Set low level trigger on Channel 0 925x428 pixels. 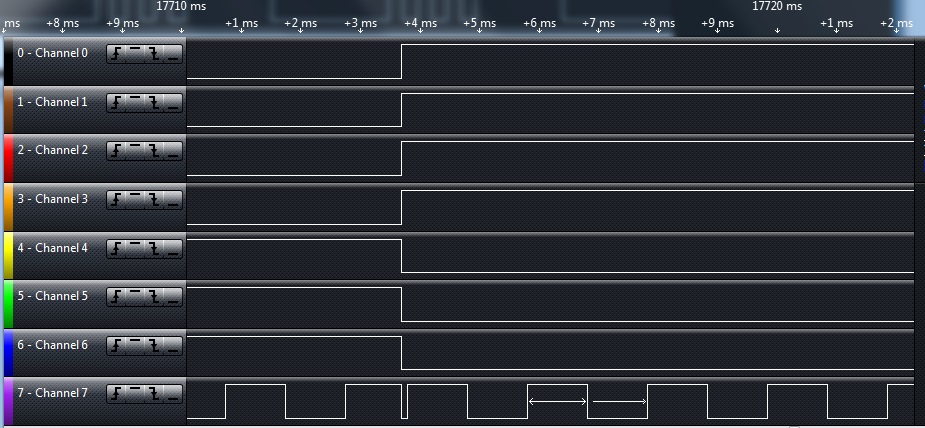point(173,54)
